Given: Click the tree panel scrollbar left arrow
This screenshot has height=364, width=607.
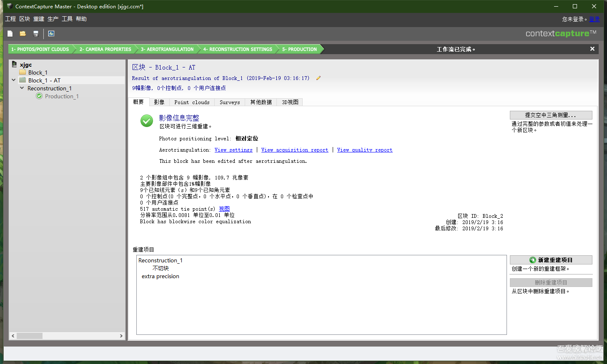Looking at the screenshot, I should [13, 336].
